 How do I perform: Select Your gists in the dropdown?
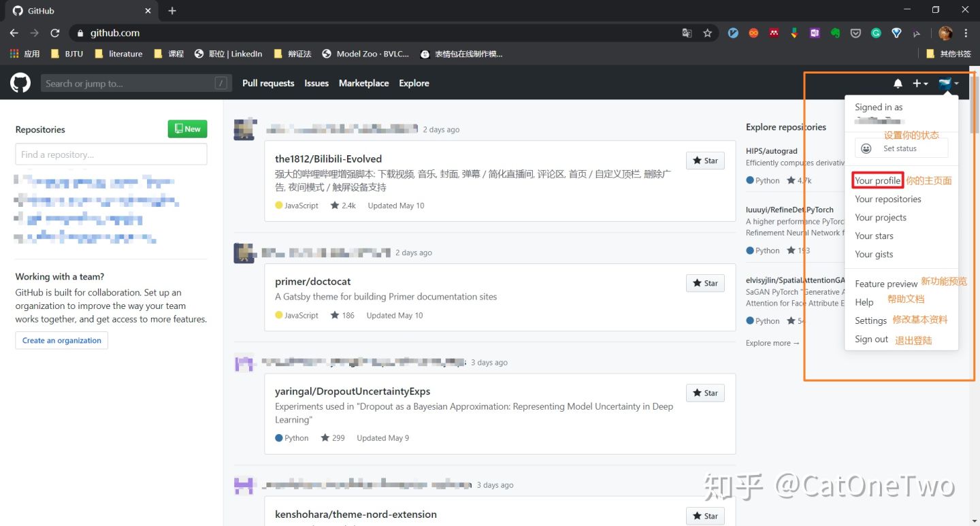point(874,254)
